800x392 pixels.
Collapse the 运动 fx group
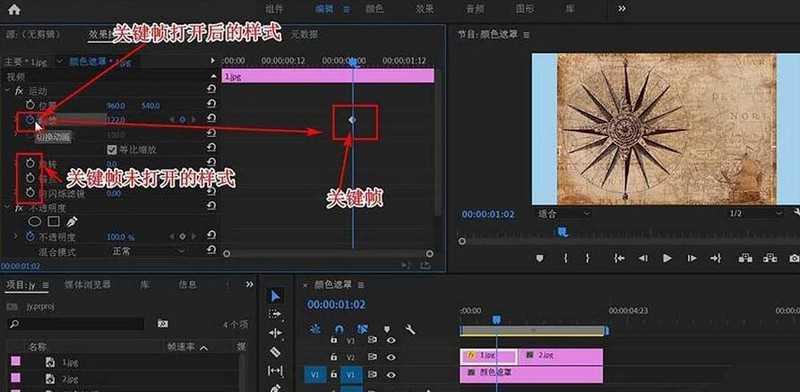(7, 91)
